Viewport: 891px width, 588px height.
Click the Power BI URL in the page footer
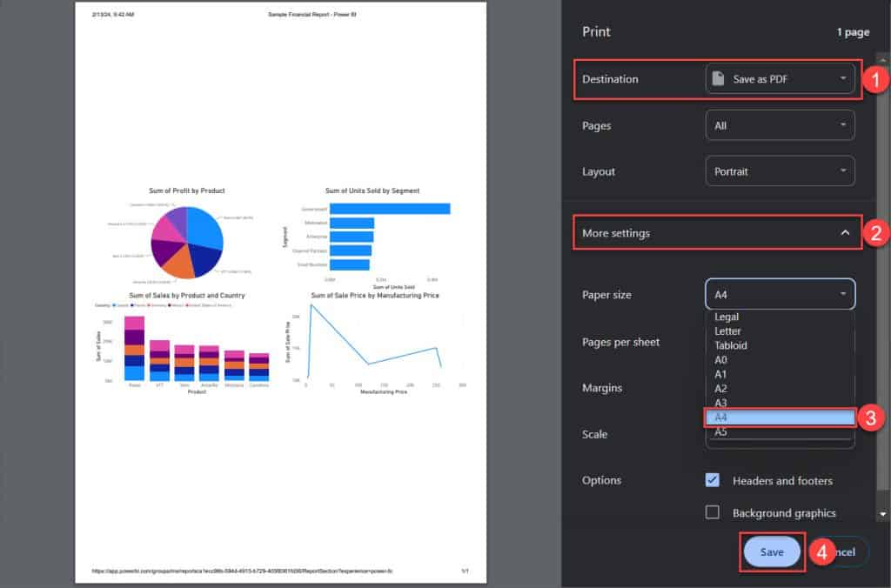[242, 571]
